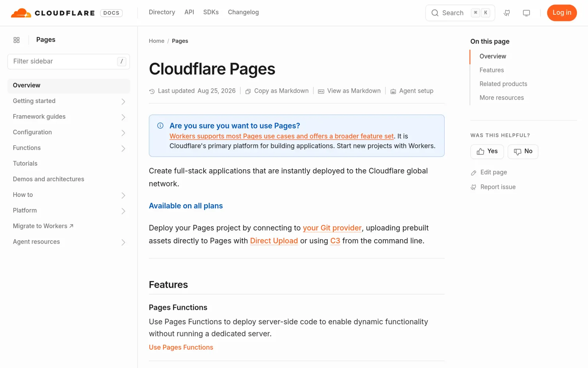Open the GitHub octocat icon link
This screenshot has width=588, height=368.
(x=507, y=13)
